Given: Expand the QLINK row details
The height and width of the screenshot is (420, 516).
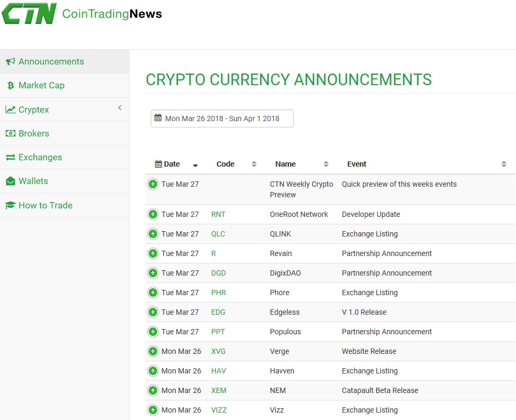Looking at the screenshot, I should pyautogui.click(x=153, y=234).
